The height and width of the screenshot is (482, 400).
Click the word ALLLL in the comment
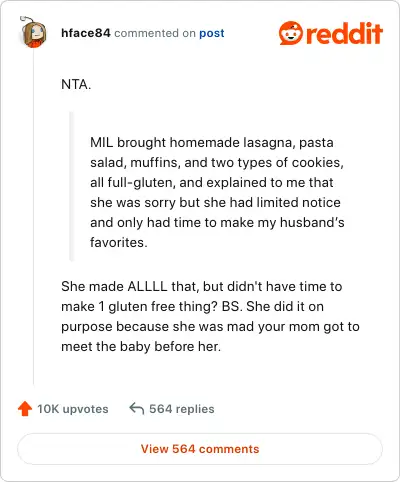[x=147, y=287]
